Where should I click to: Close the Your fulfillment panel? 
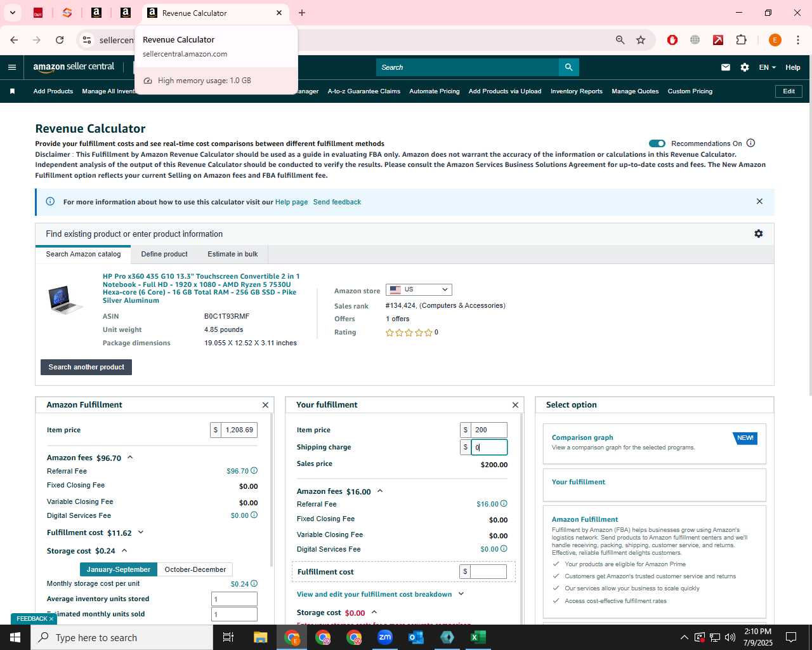coord(515,405)
